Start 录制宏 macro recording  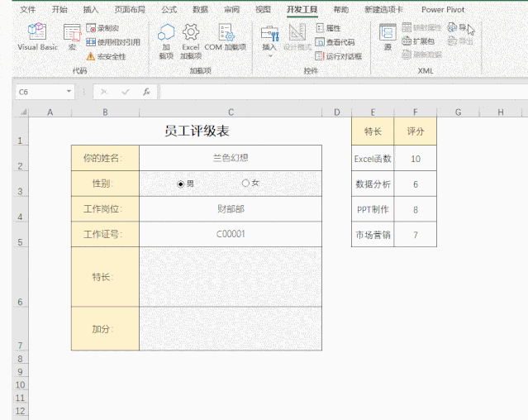[102, 28]
